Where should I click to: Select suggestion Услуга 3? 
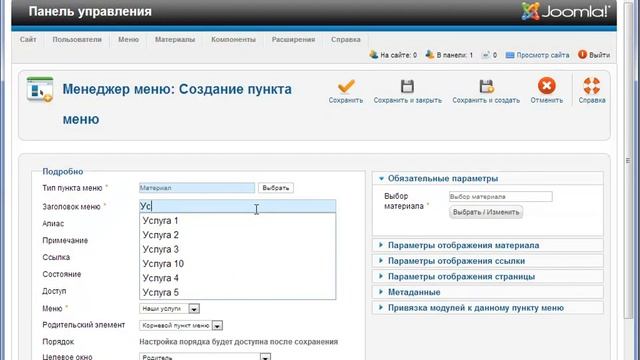(238, 249)
